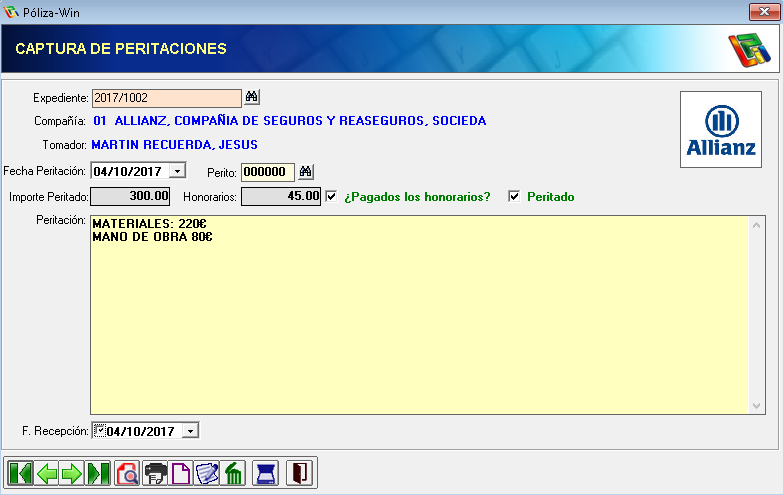Uncheck the Peritado checkbox
The image size is (783, 495).
coord(514,196)
